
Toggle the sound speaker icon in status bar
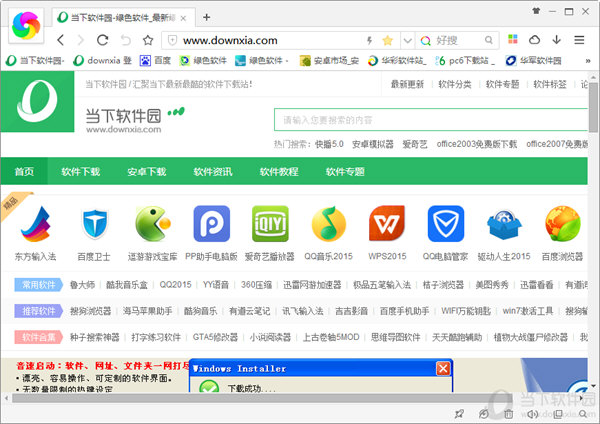533,414
